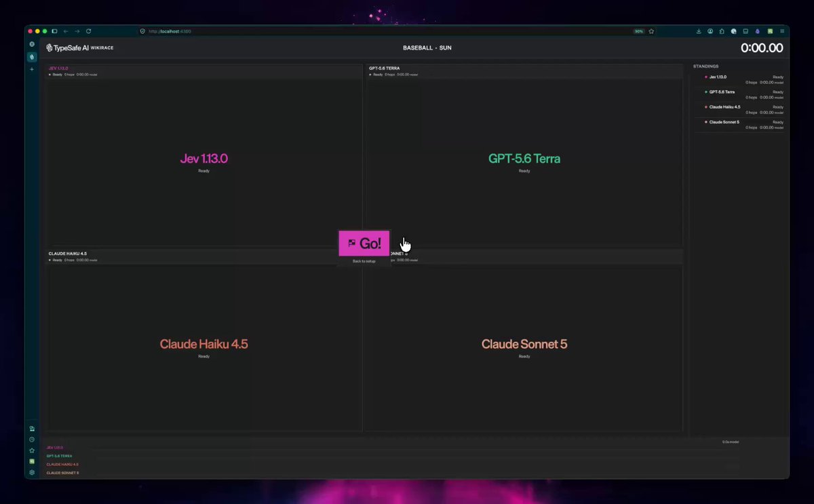
Task: Bookmark this page with the star icon
Action: point(651,31)
